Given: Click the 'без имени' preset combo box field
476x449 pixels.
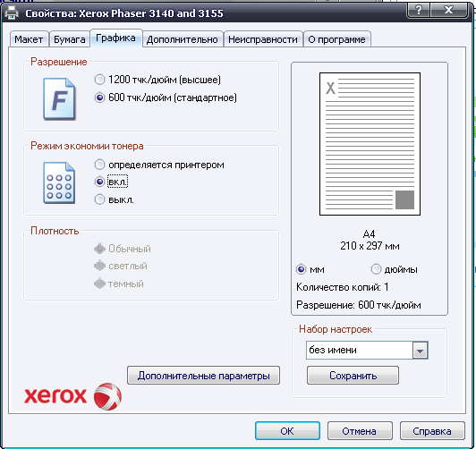Looking at the screenshot, I should tap(367, 351).
